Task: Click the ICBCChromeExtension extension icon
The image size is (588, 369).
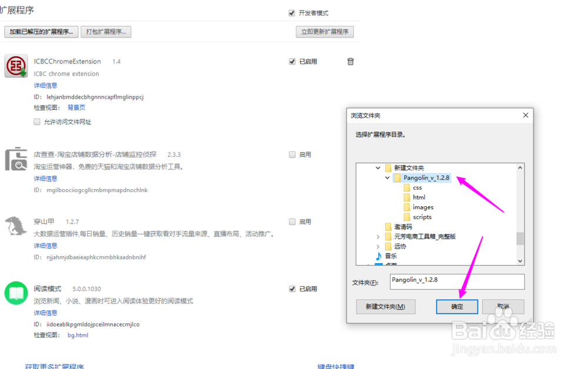Action: (x=16, y=65)
